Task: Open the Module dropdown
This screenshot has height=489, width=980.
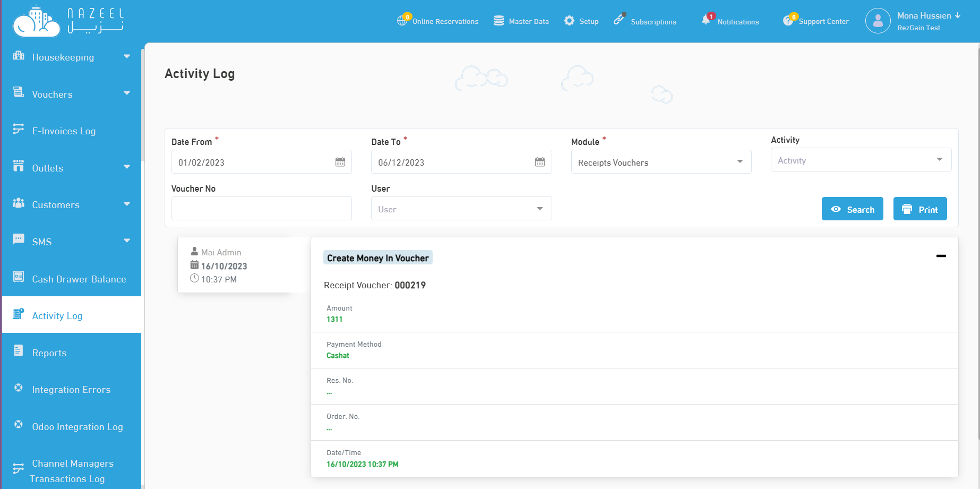Action: [661, 162]
